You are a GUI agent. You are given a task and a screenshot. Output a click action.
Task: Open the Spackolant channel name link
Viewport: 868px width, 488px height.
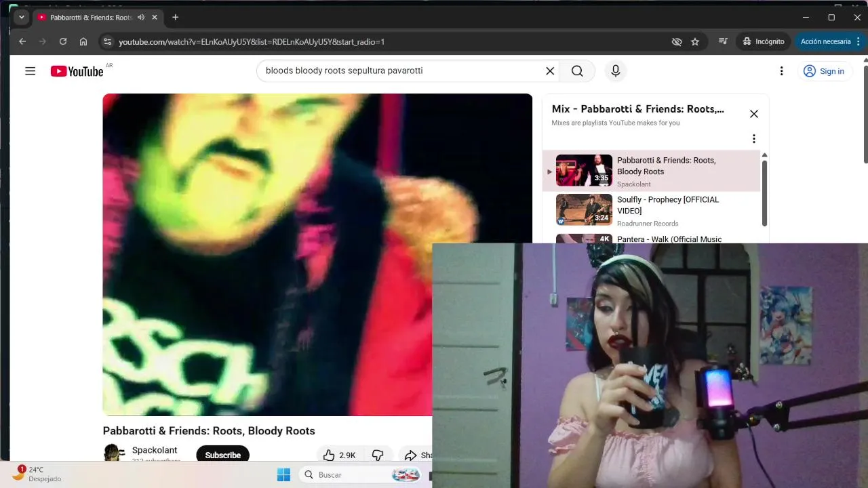pos(155,450)
